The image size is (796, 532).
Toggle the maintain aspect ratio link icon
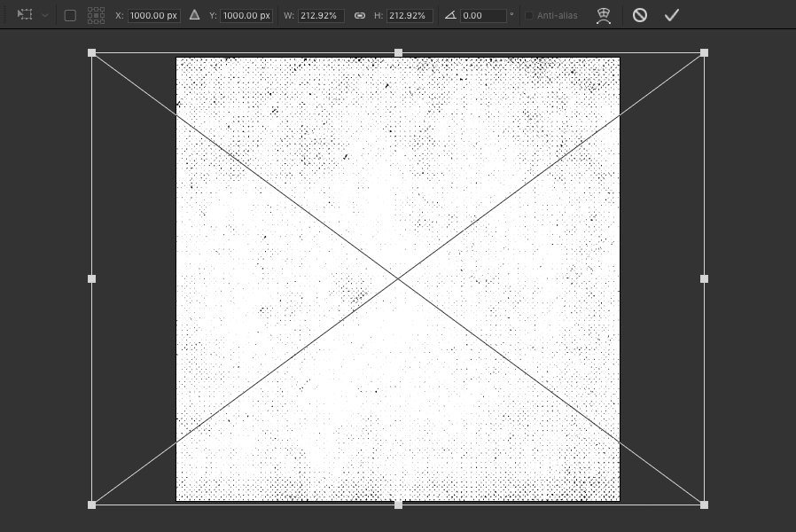coord(359,15)
